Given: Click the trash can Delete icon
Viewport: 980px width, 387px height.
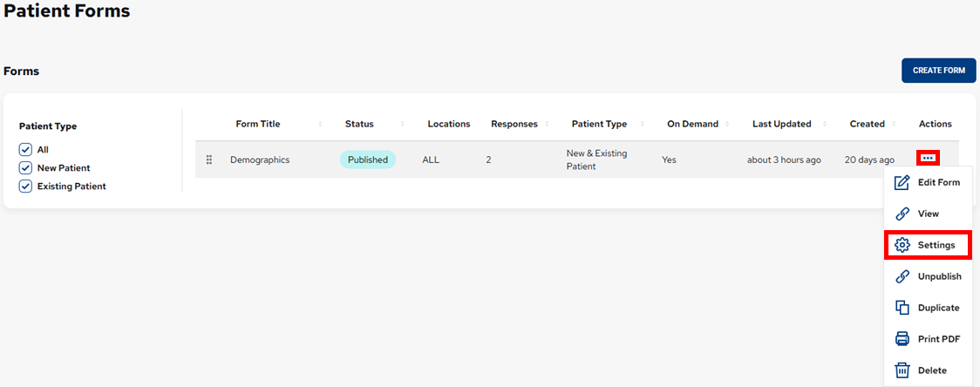Looking at the screenshot, I should pos(903,370).
